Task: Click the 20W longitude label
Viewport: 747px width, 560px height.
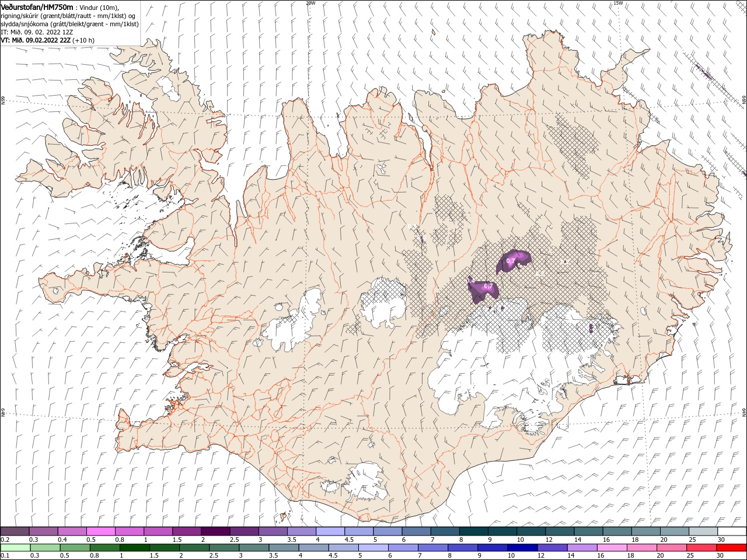Action: point(310,3)
